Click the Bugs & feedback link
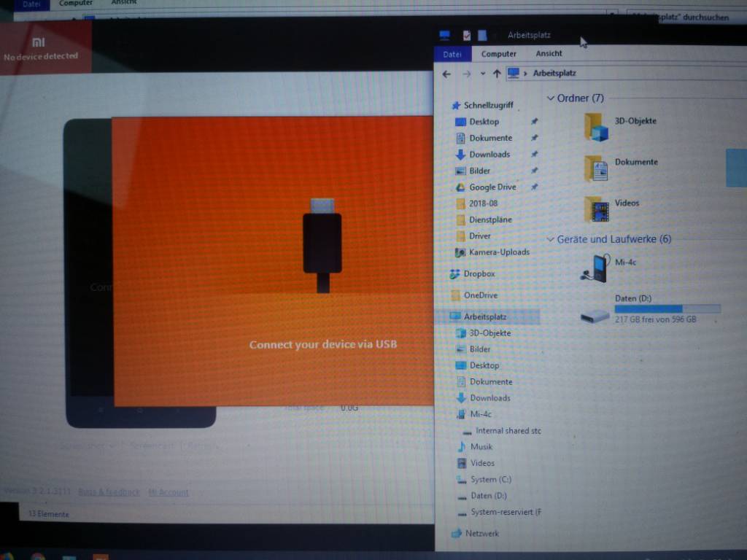 coord(109,492)
